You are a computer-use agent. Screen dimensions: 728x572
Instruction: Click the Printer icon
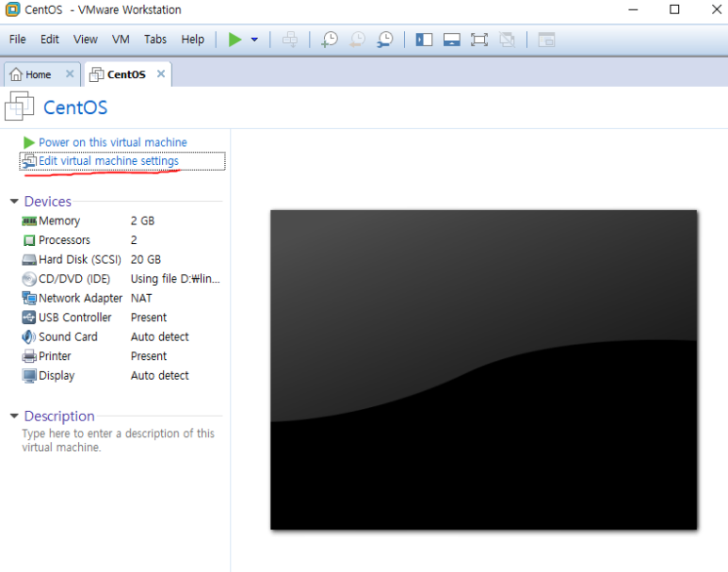click(x=29, y=356)
